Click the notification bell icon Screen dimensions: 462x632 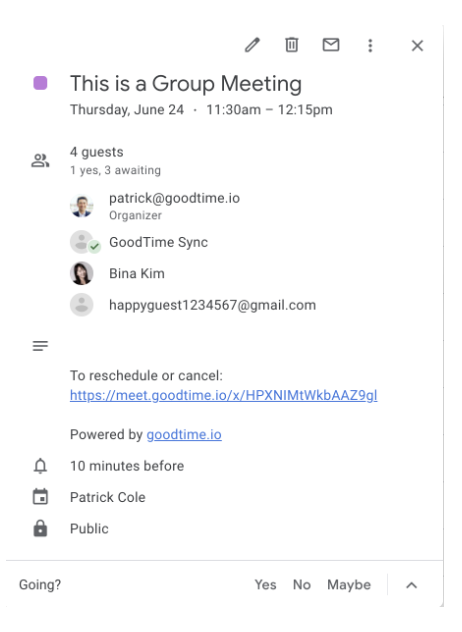pyautogui.click(x=40, y=466)
